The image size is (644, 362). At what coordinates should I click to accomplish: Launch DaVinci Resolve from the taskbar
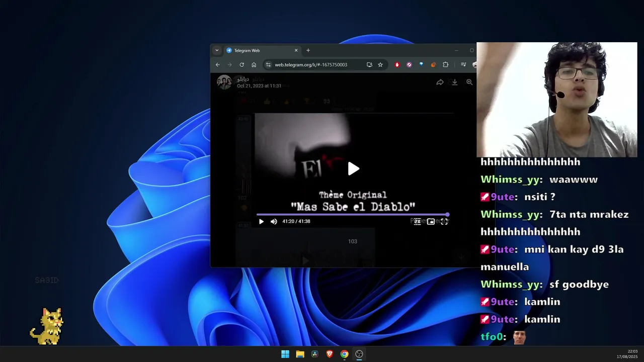click(315, 354)
